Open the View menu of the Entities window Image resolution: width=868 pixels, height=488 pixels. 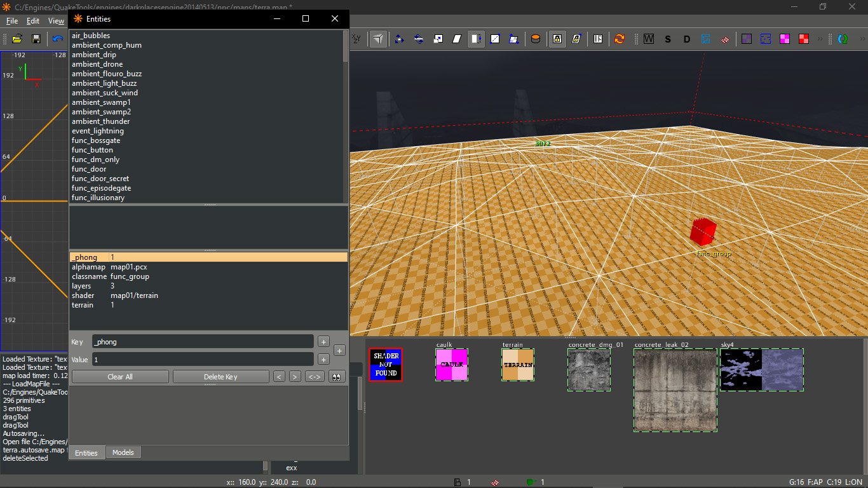click(56, 20)
